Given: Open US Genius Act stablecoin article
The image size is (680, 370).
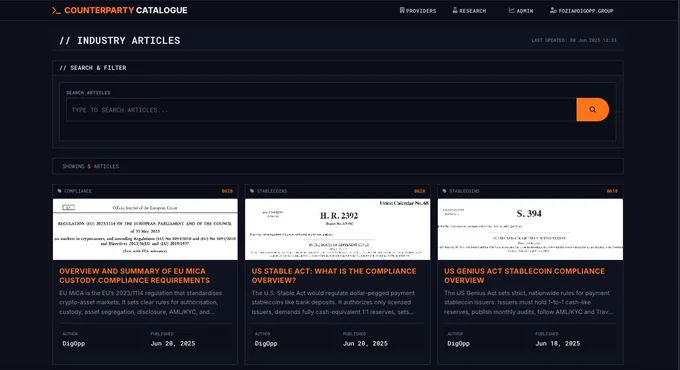Looking at the screenshot, I should pos(524,276).
